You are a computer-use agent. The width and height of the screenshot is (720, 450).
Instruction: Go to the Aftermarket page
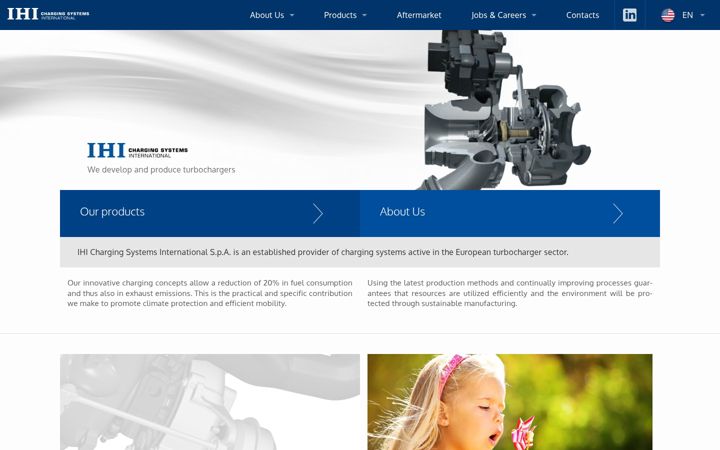click(x=419, y=15)
